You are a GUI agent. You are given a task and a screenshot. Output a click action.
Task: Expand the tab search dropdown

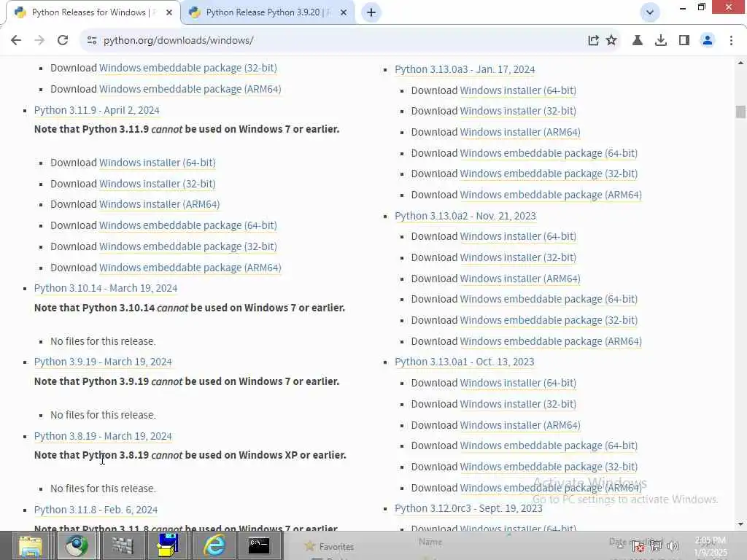(650, 12)
